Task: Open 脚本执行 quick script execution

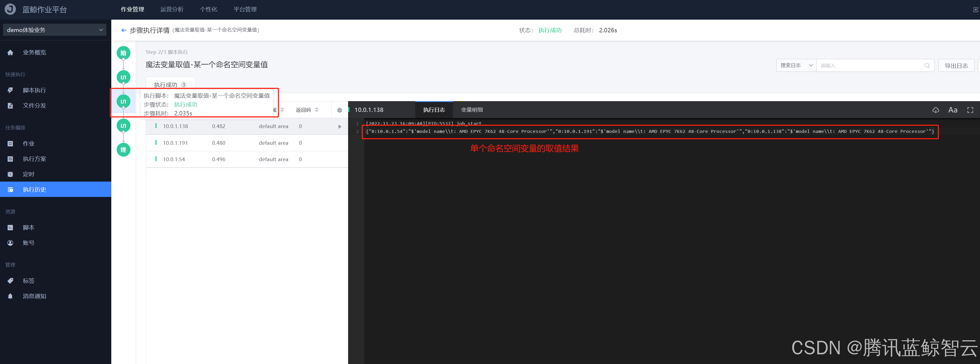Action: 34,90
